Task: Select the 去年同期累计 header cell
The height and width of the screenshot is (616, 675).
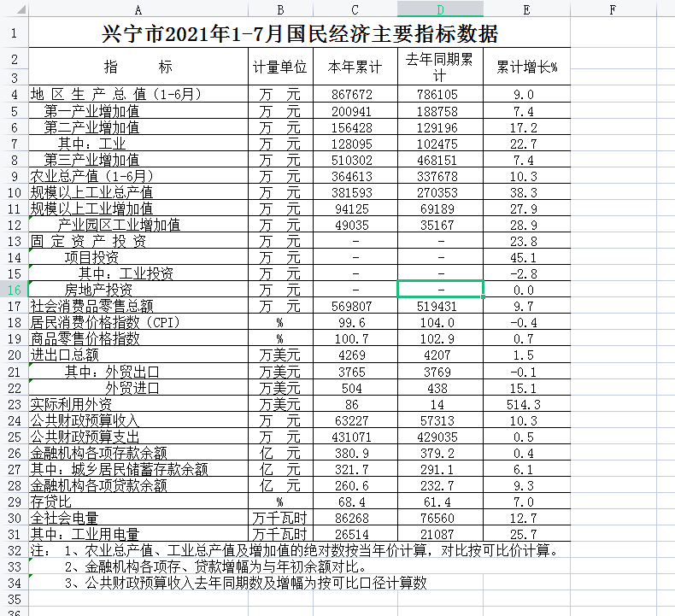Action: tap(440, 67)
